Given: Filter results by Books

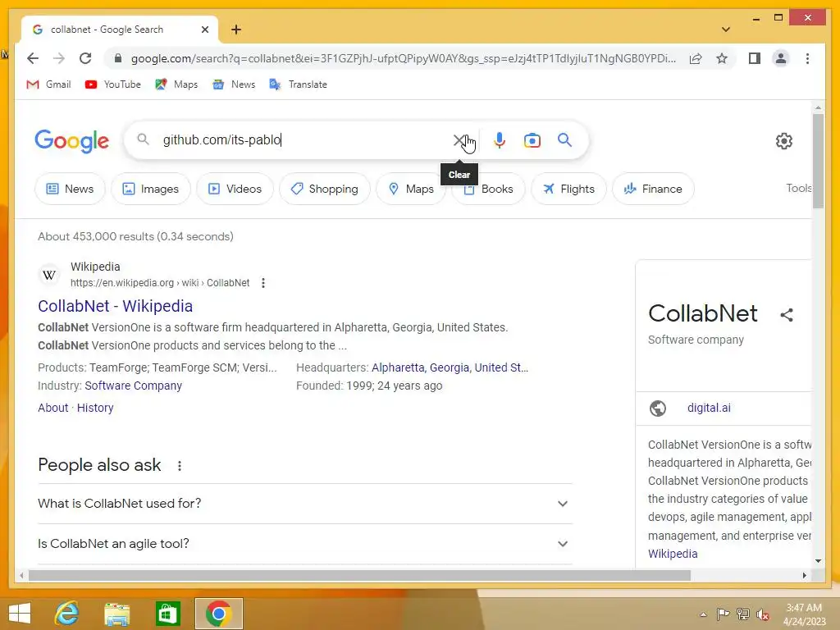Looking at the screenshot, I should pos(488,189).
